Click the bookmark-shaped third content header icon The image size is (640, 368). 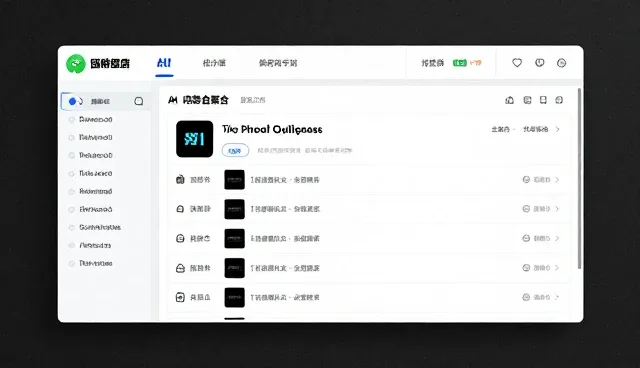pos(543,100)
